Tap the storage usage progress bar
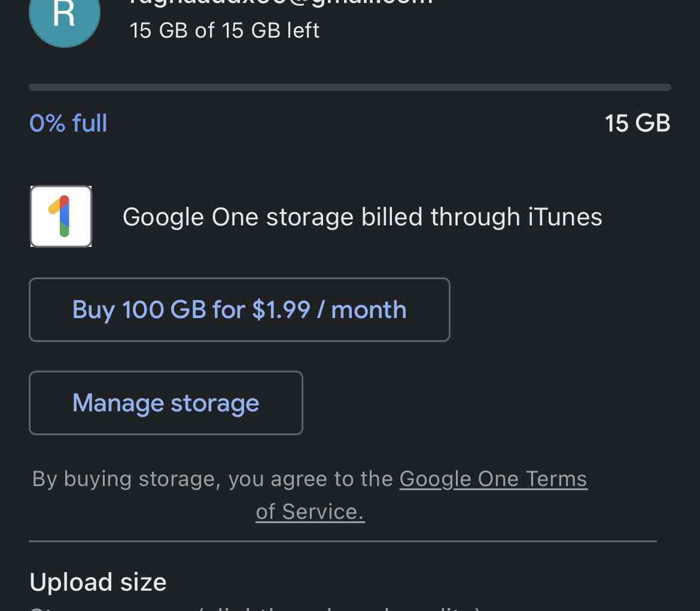Image resolution: width=700 pixels, height=611 pixels. pyautogui.click(x=350, y=87)
